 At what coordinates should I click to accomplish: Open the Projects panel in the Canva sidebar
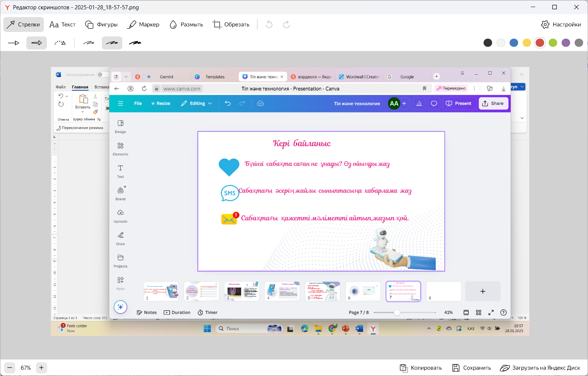pos(120,261)
